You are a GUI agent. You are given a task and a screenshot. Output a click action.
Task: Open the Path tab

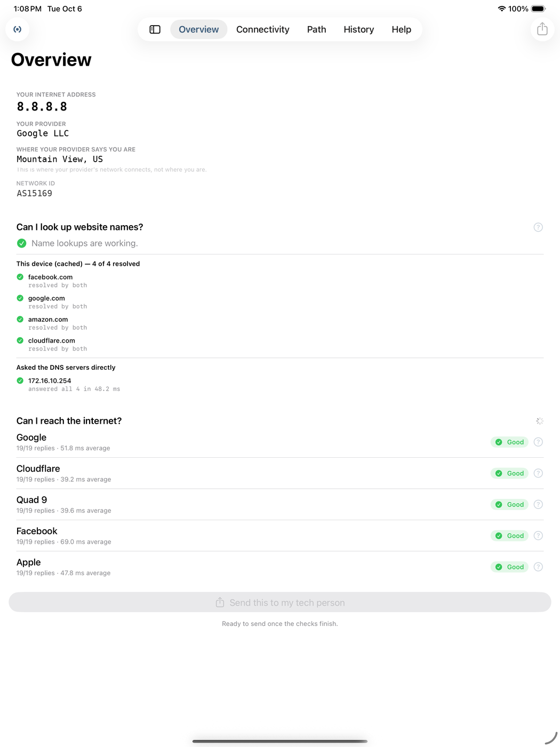coord(317,29)
